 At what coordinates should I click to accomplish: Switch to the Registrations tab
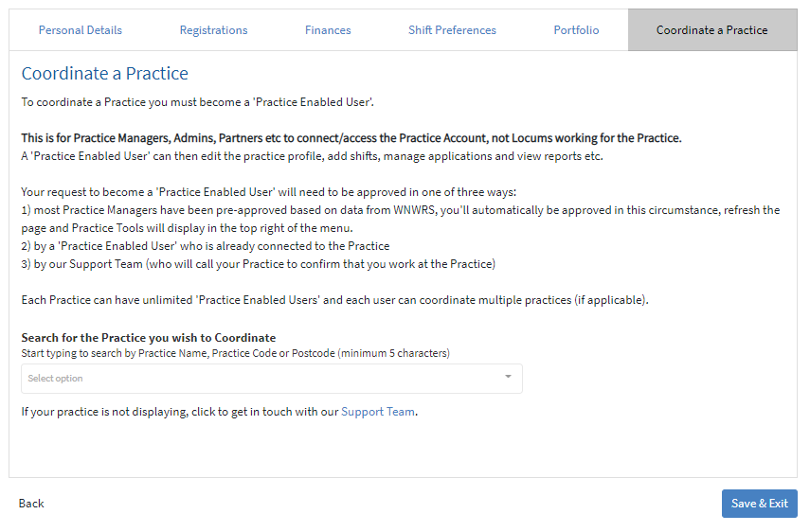(x=213, y=30)
